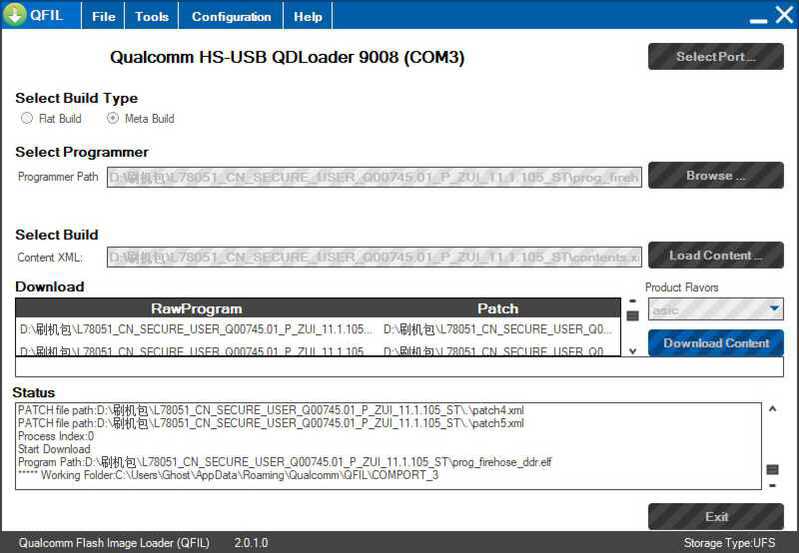Click the Working Folder COMPORT_3 line
Image resolution: width=799 pixels, height=553 pixels.
point(228,475)
